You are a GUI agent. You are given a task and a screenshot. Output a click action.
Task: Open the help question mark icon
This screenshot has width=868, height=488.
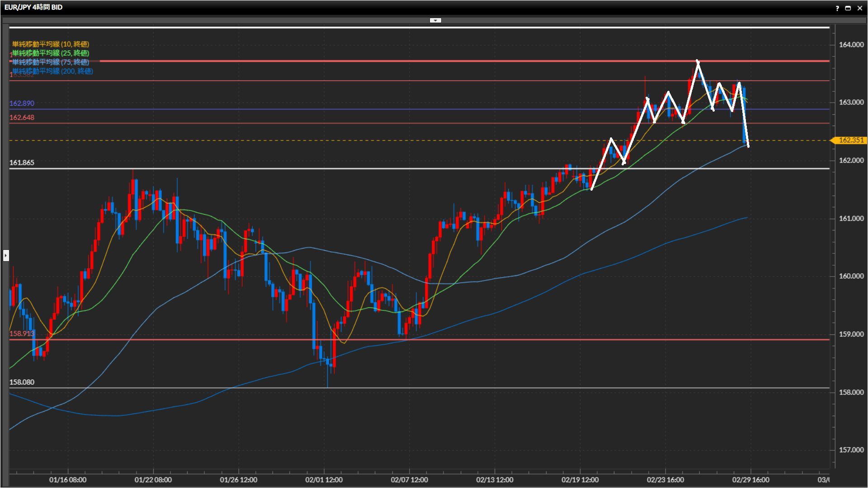[837, 8]
